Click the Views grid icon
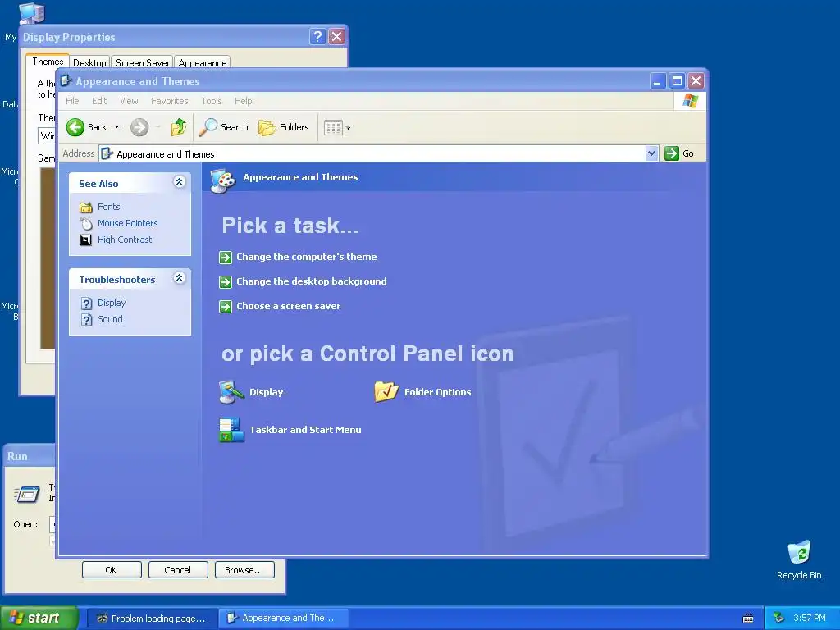840x630 pixels. 333,127
